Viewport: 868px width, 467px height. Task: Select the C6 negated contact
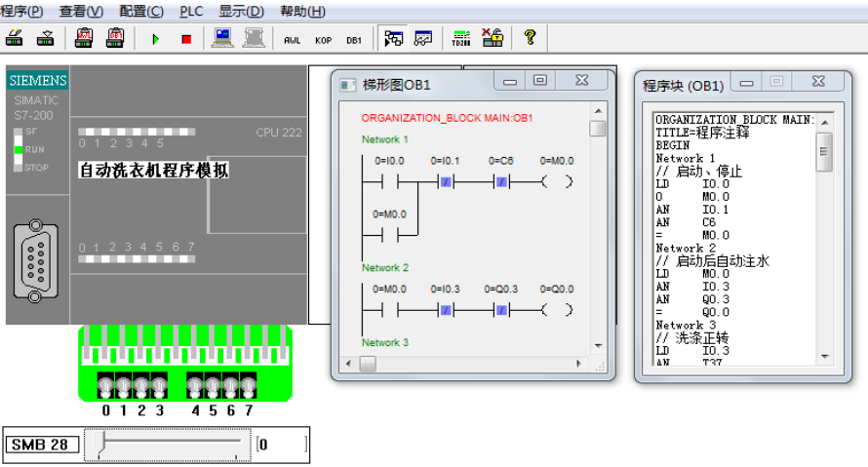[x=501, y=181]
